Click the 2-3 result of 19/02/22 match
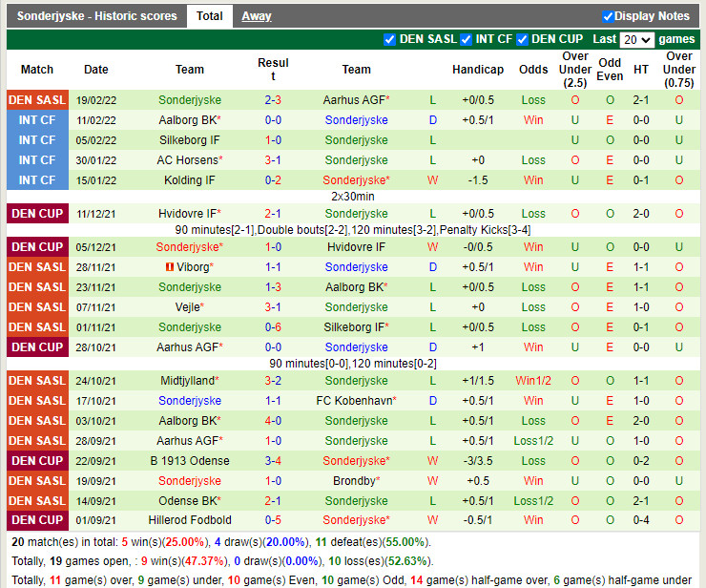The width and height of the screenshot is (706, 588). 273,100
